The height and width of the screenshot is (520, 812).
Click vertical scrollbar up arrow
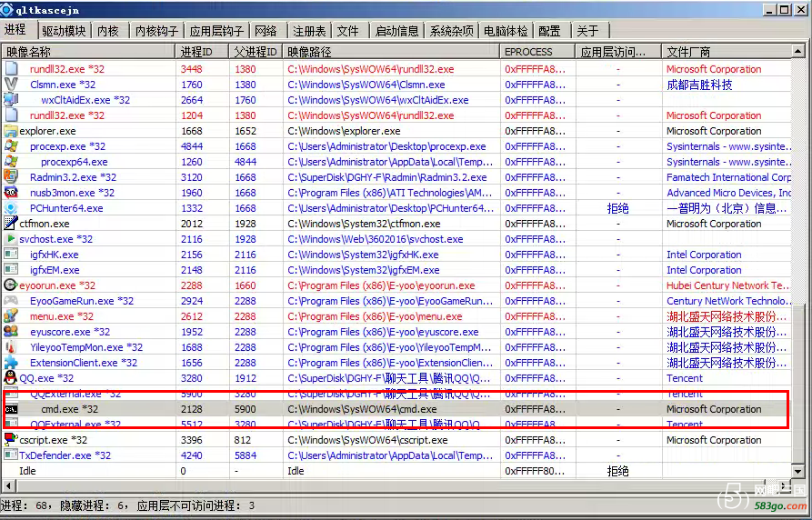click(x=798, y=52)
